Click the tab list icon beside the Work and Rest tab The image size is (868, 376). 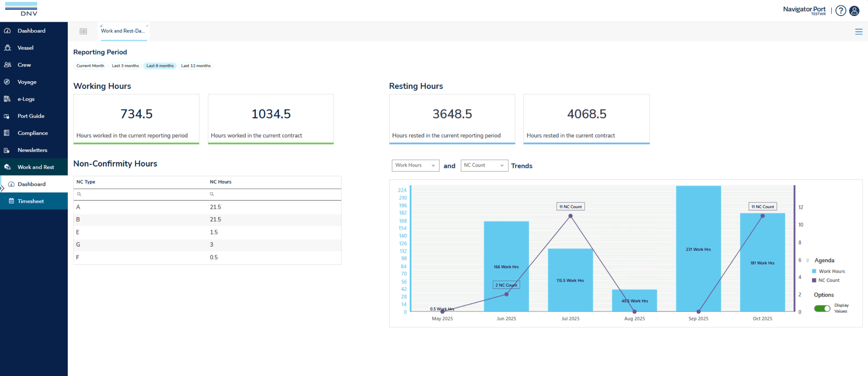point(83,31)
